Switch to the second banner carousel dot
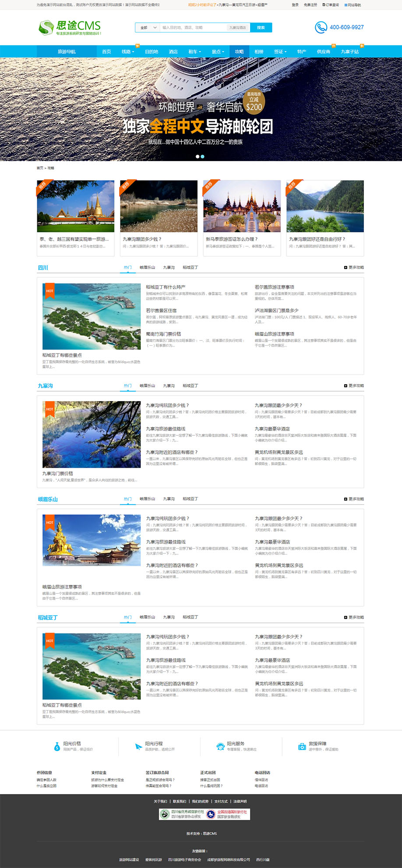402x868 pixels. click(202, 156)
